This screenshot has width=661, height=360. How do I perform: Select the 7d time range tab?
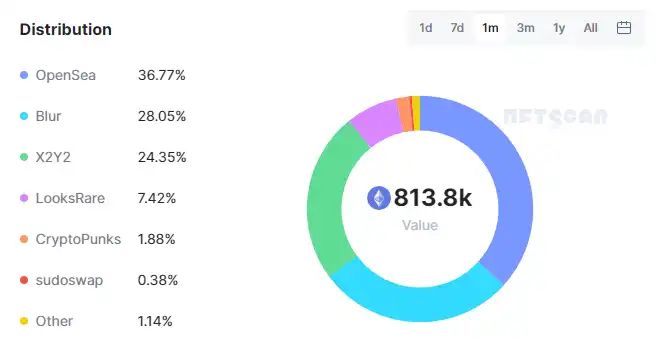point(457,28)
